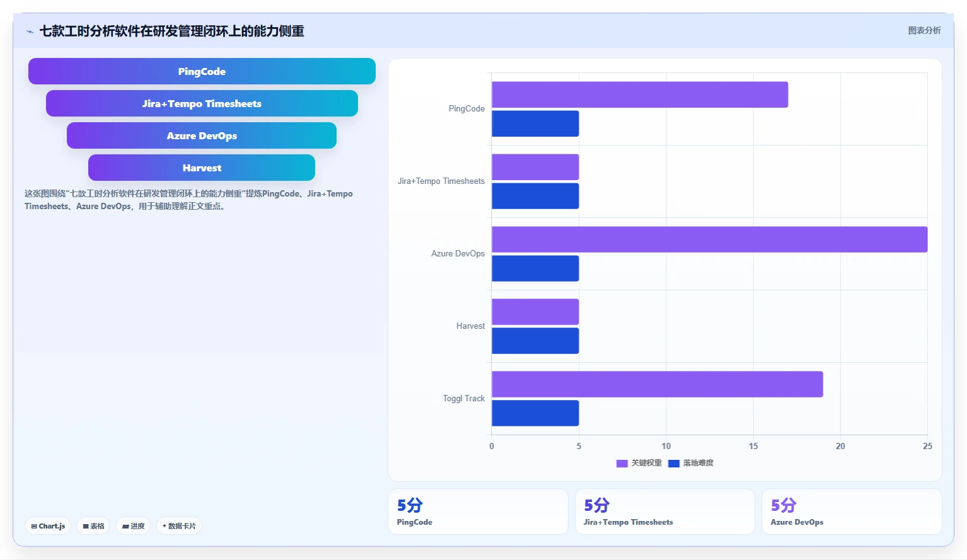Click the Azure DevOps y-axis label
Image resolution: width=967 pixels, height=560 pixels.
(x=458, y=254)
